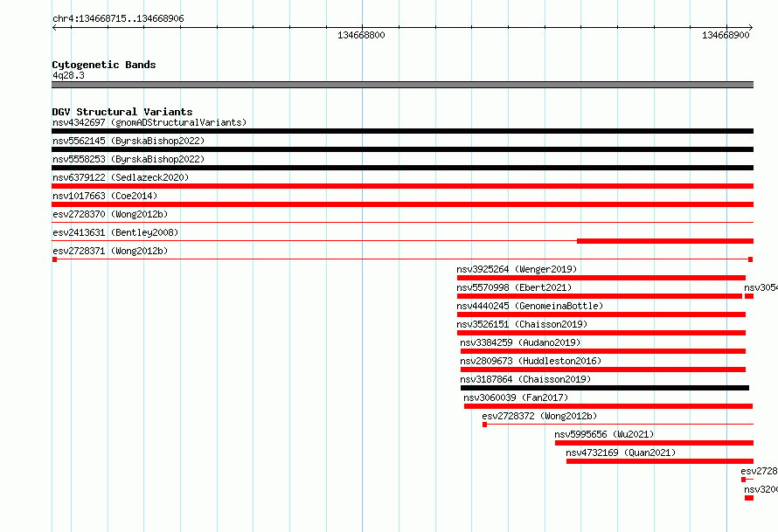Open esv2728370 Wong2012b variant label
This screenshot has height=532, width=778.
pyautogui.click(x=110, y=214)
